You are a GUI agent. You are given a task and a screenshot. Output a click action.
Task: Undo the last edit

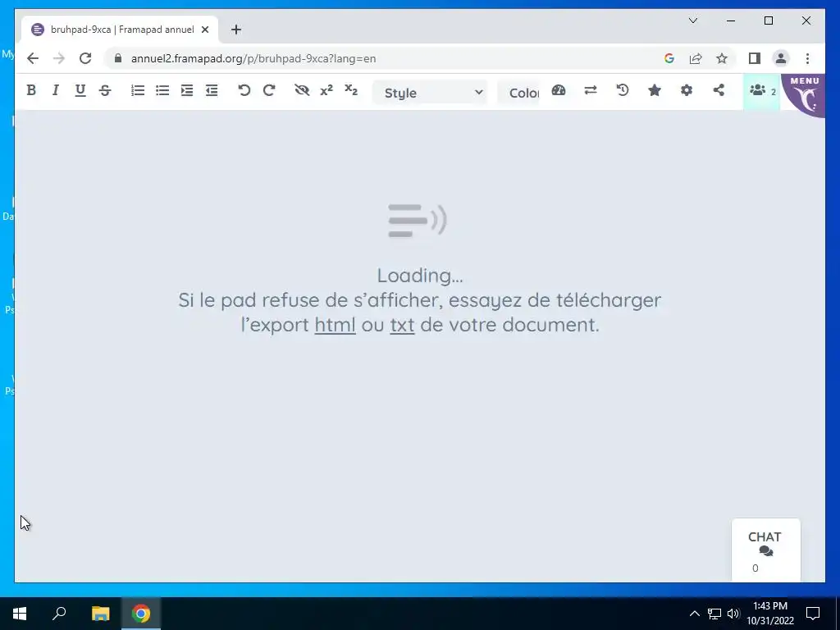[x=244, y=90]
